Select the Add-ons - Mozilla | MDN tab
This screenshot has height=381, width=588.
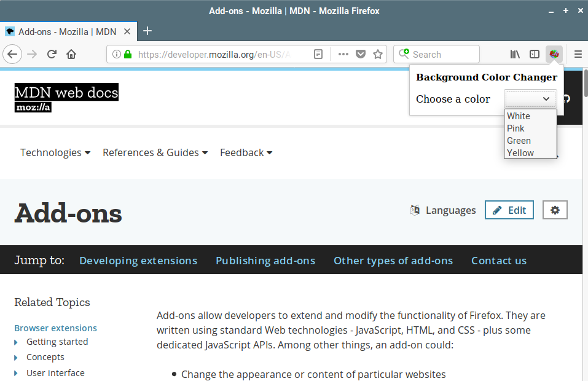[x=68, y=31]
